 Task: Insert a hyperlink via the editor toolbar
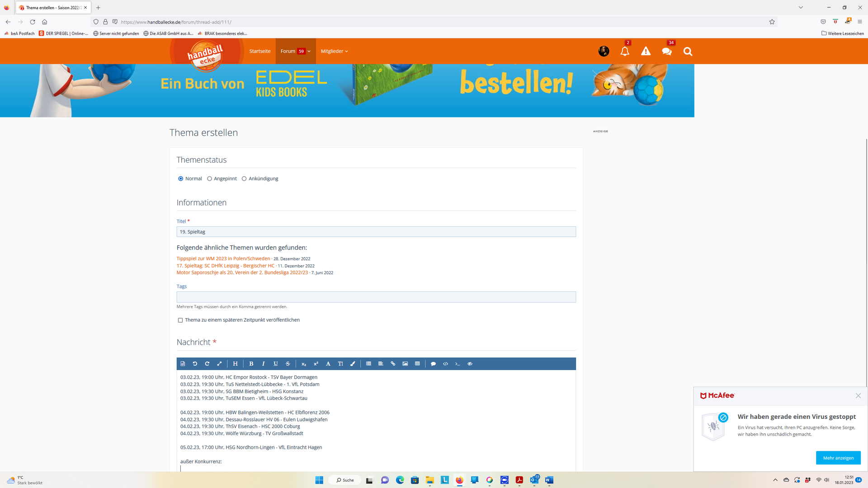393,364
